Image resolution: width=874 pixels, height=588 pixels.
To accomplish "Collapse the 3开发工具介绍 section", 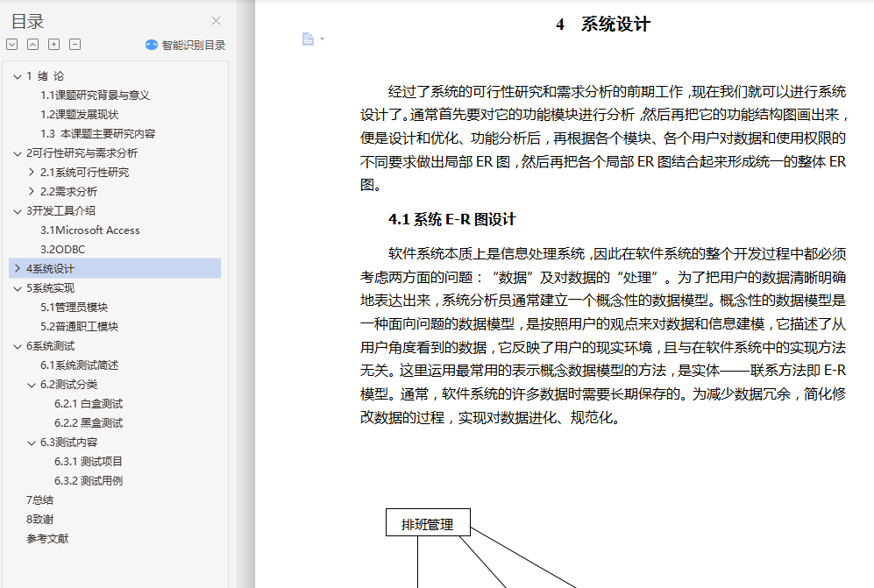I will point(18,211).
